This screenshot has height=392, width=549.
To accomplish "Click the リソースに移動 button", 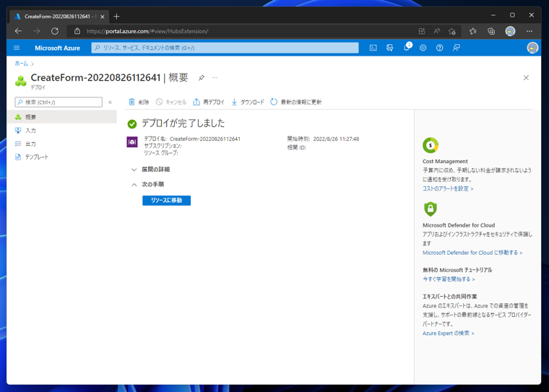I will click(167, 201).
